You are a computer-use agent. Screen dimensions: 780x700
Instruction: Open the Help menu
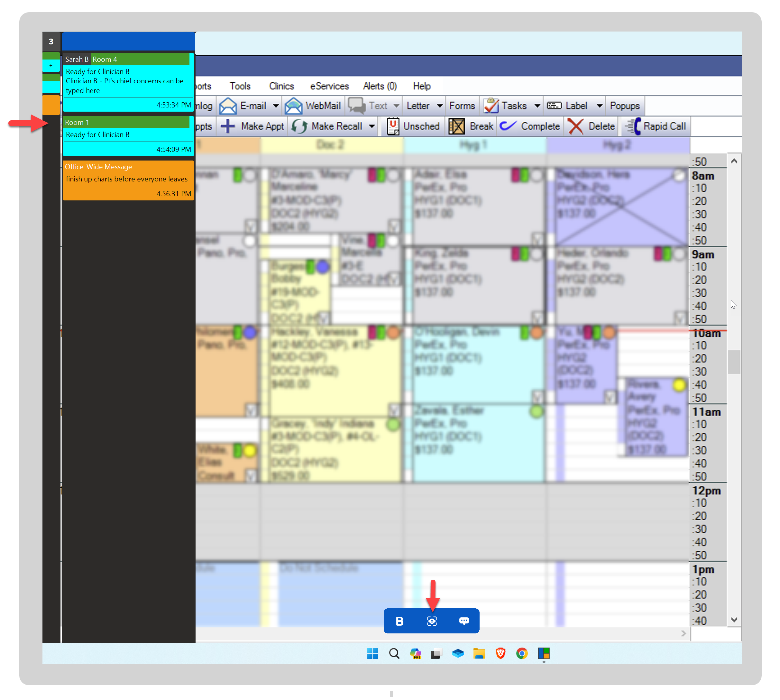(x=422, y=86)
